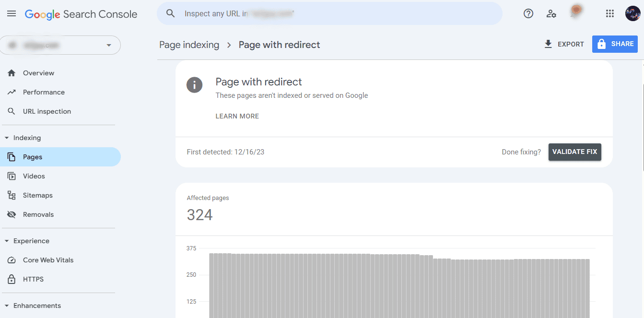
Task: Open the hamburger main menu
Action: coord(12,13)
